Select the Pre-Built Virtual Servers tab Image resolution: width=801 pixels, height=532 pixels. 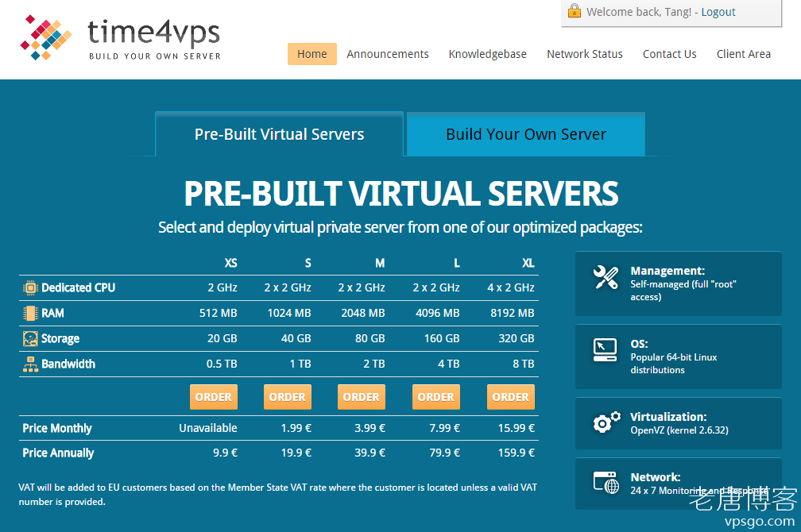point(280,134)
